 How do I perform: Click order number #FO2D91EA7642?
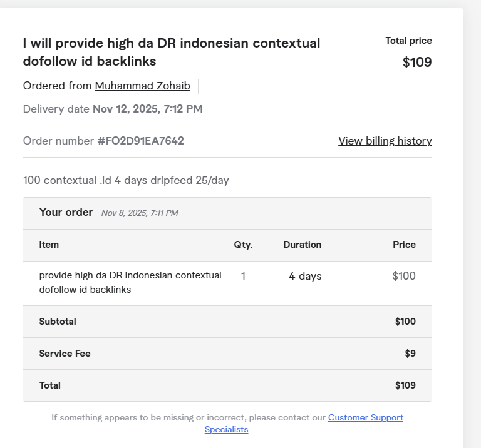click(x=140, y=141)
